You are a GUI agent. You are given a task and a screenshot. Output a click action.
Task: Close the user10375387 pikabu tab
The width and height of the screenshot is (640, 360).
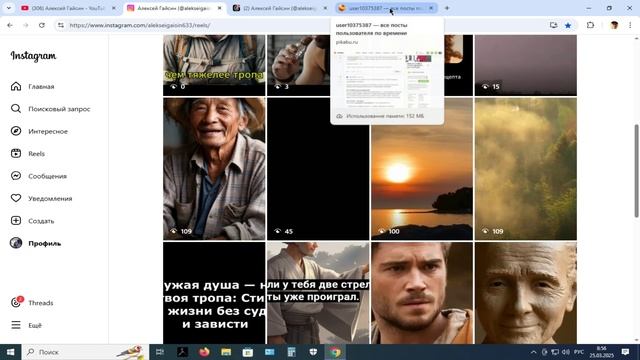[431, 8]
